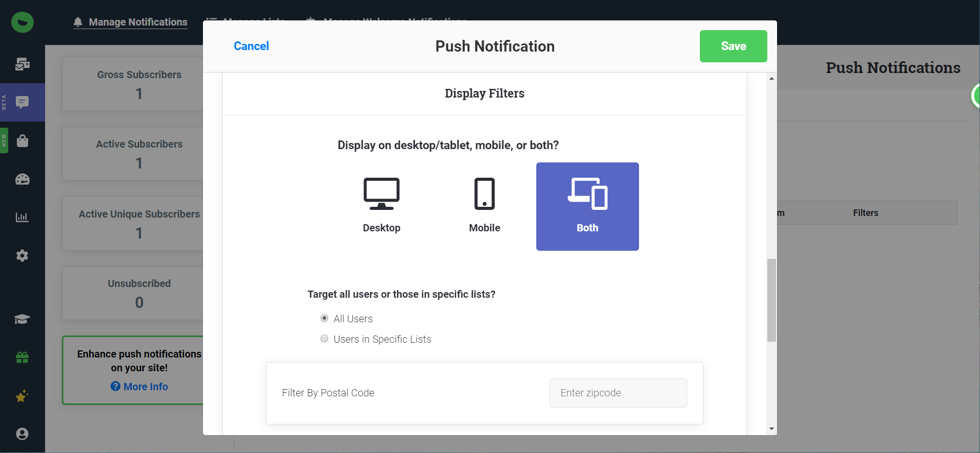Open the More Info link
This screenshot has width=980, height=453.
click(146, 387)
